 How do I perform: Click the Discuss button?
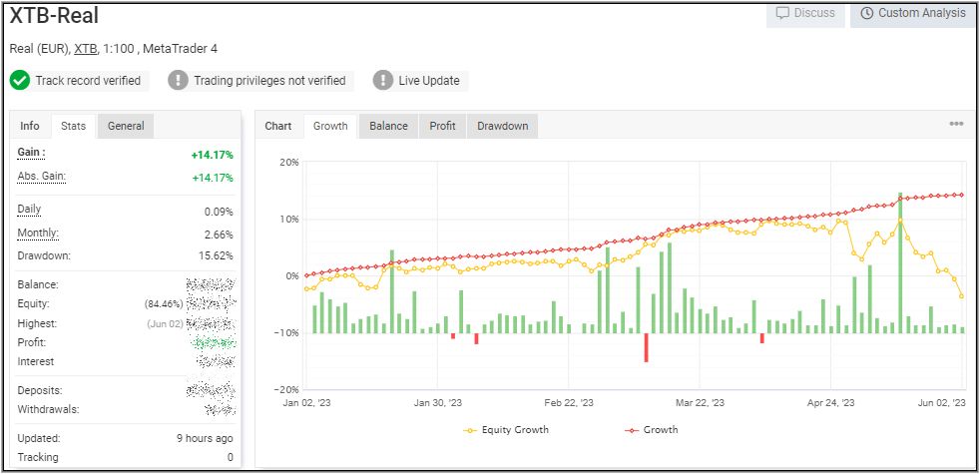(x=804, y=14)
